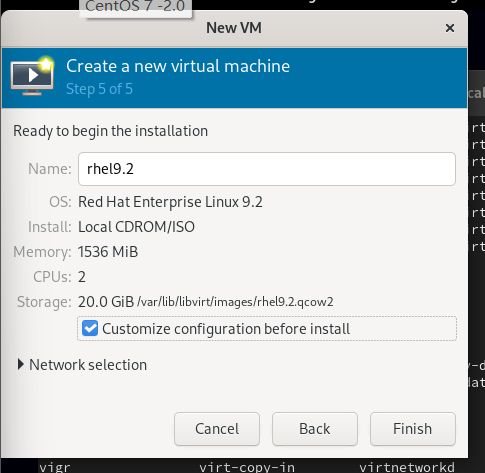
Task: Click the 'Create a new virtual machine' heading
Action: click(x=178, y=66)
